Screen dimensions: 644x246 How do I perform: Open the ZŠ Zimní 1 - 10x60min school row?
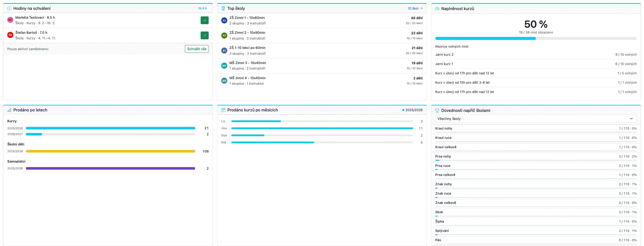pos(322,20)
